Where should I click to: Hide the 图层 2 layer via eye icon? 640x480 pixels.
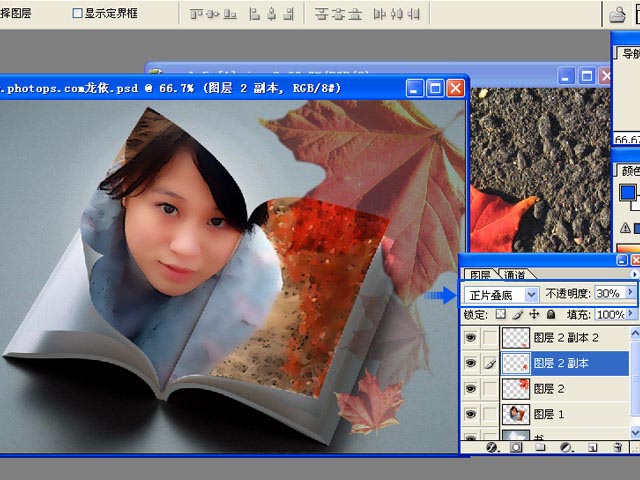coord(471,388)
